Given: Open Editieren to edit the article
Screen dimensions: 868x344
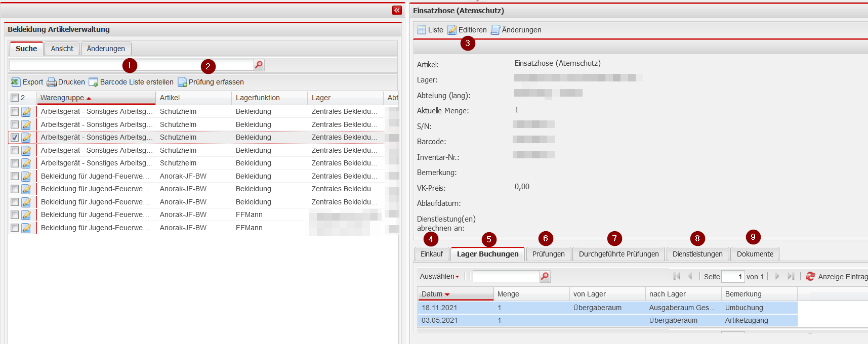Looking at the screenshot, I should pyautogui.click(x=467, y=30).
